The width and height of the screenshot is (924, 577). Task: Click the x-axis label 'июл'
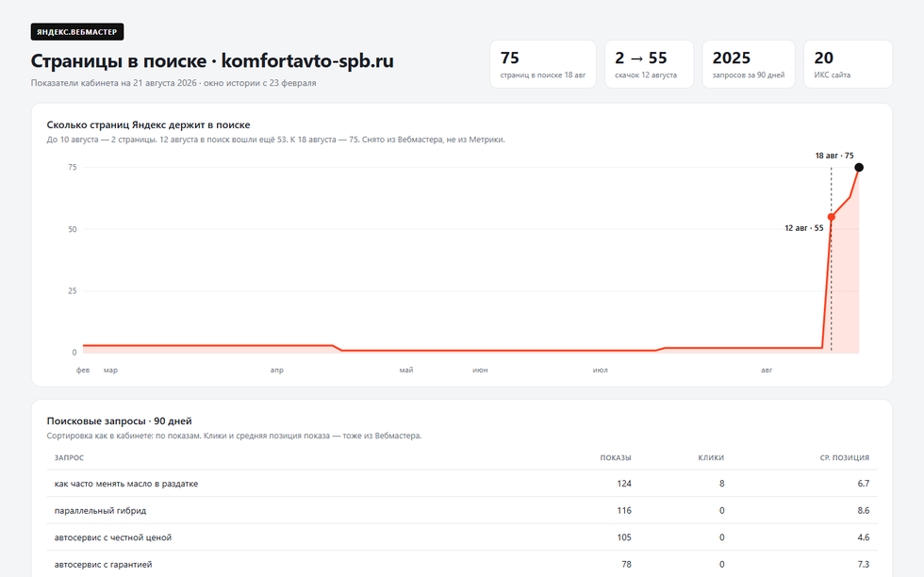pyautogui.click(x=601, y=371)
